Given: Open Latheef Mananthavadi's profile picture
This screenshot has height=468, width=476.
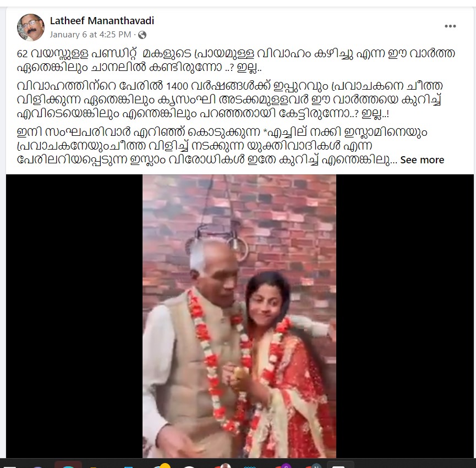Looking at the screenshot, I should pos(31,27).
